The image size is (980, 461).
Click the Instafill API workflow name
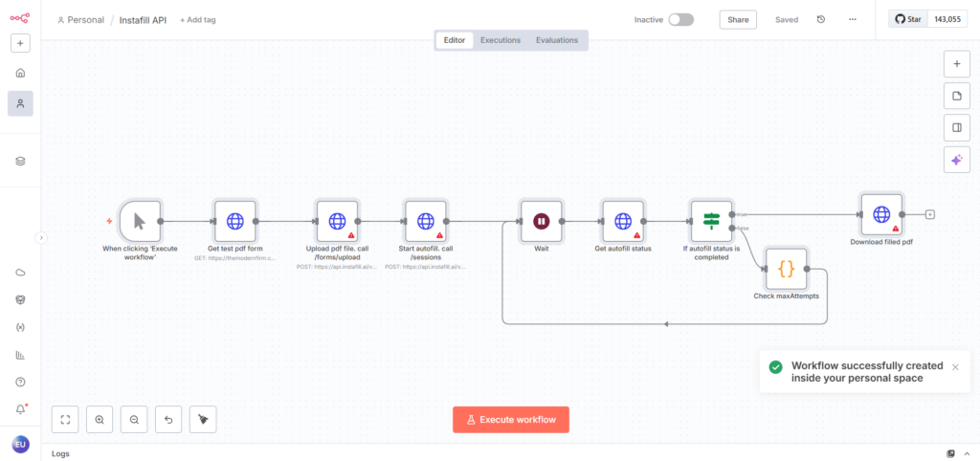pyautogui.click(x=143, y=19)
